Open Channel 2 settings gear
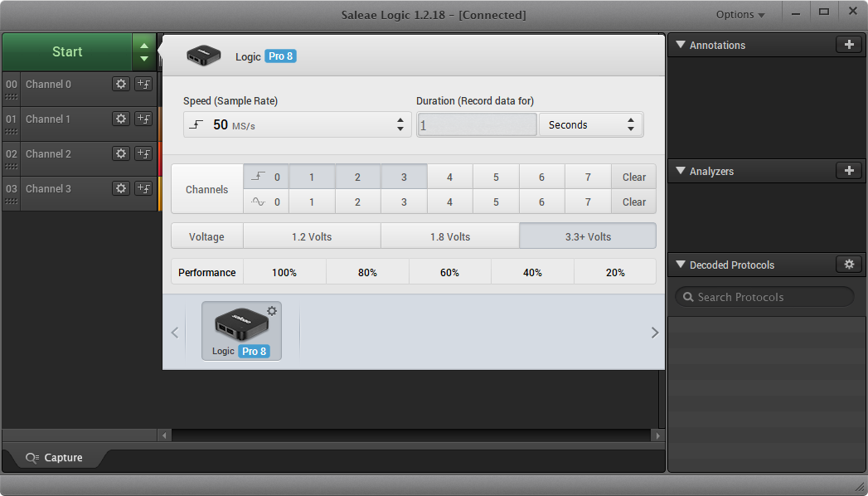 [x=121, y=153]
